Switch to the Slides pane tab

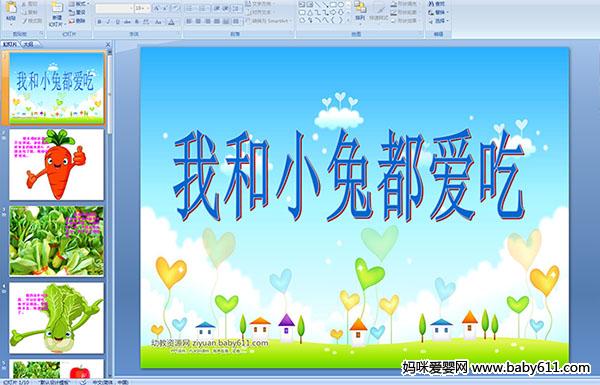click(x=10, y=44)
